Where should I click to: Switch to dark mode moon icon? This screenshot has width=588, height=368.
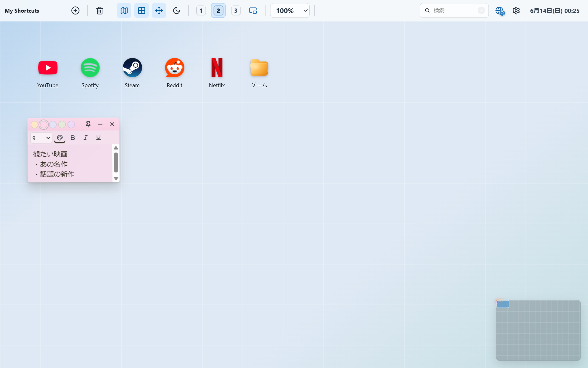coord(176,11)
